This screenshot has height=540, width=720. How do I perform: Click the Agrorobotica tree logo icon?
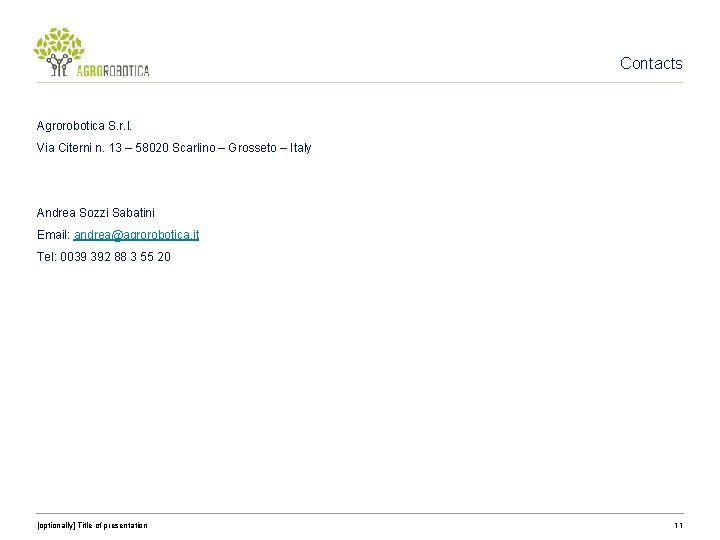59,52
